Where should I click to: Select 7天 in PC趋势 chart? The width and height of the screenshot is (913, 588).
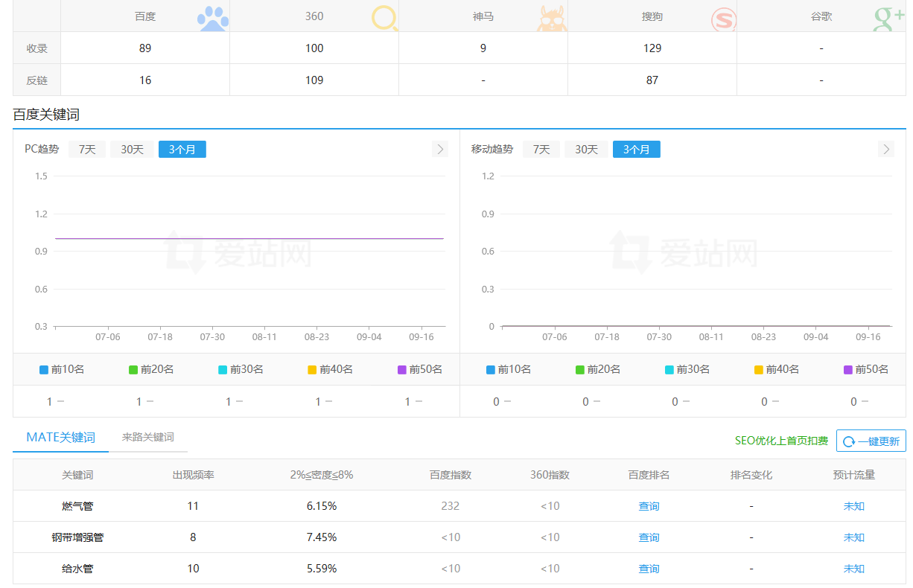click(x=87, y=149)
